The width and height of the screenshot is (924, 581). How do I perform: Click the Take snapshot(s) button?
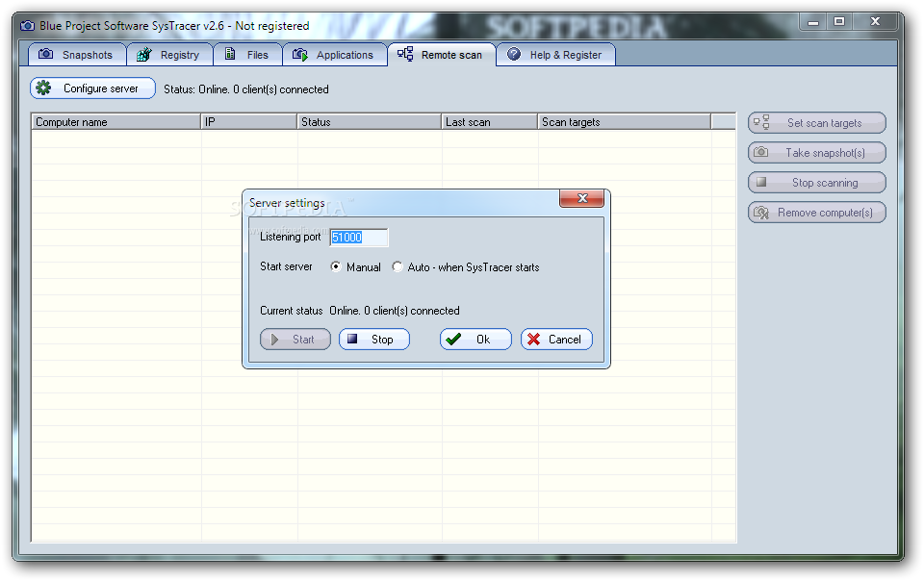coord(817,152)
